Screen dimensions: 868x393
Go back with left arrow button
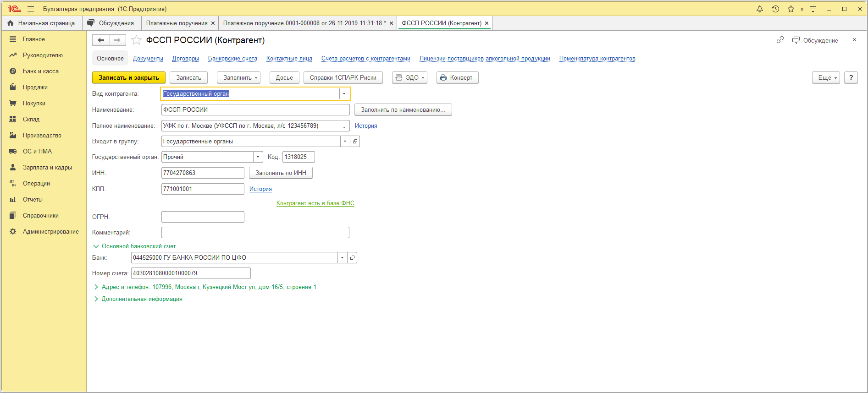coord(101,40)
